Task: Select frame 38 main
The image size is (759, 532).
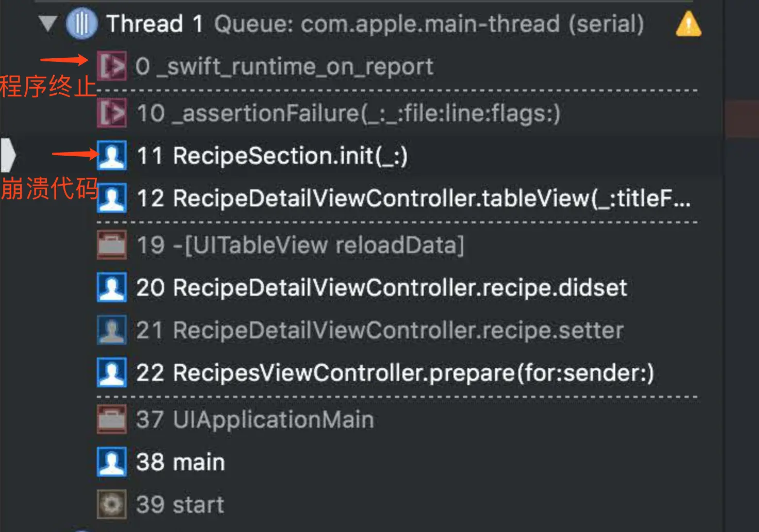Action: pyautogui.click(x=180, y=462)
